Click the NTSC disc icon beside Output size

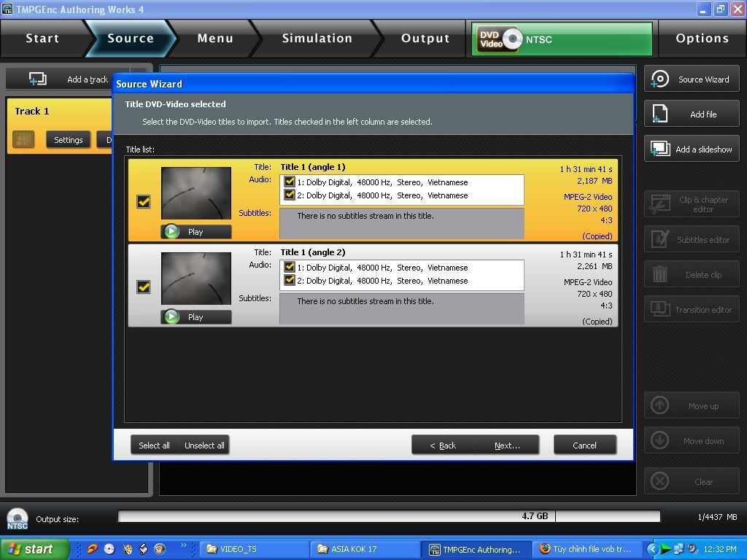click(x=18, y=518)
